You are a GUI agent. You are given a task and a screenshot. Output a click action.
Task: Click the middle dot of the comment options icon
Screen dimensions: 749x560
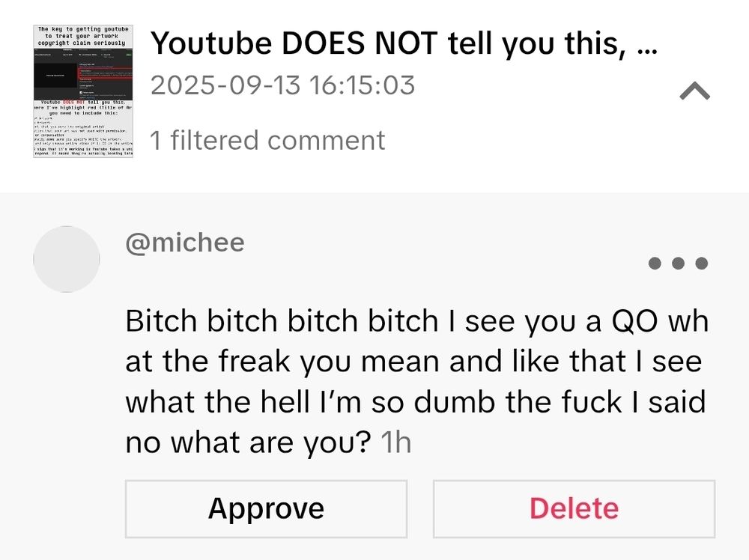coord(679,263)
